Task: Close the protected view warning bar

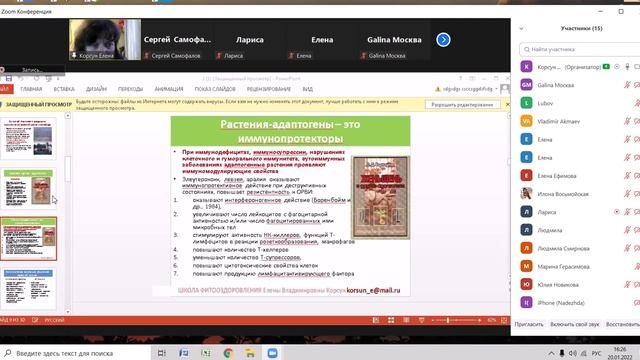Action: click(507, 104)
